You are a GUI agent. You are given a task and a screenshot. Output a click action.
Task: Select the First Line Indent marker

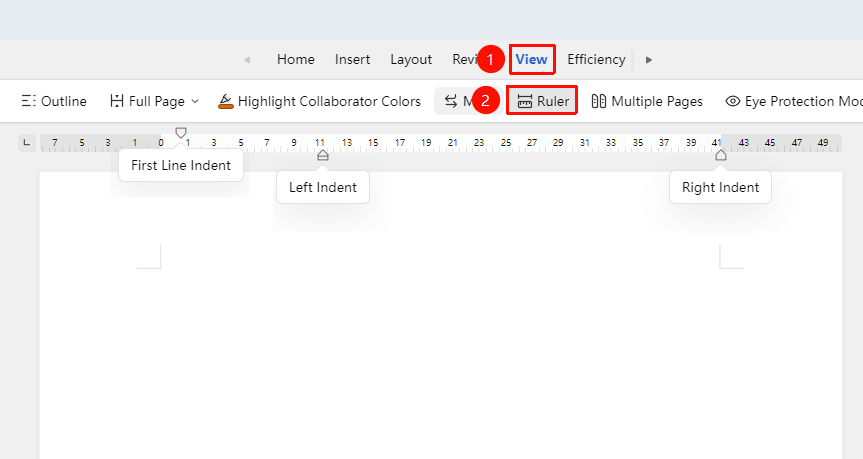point(181,133)
